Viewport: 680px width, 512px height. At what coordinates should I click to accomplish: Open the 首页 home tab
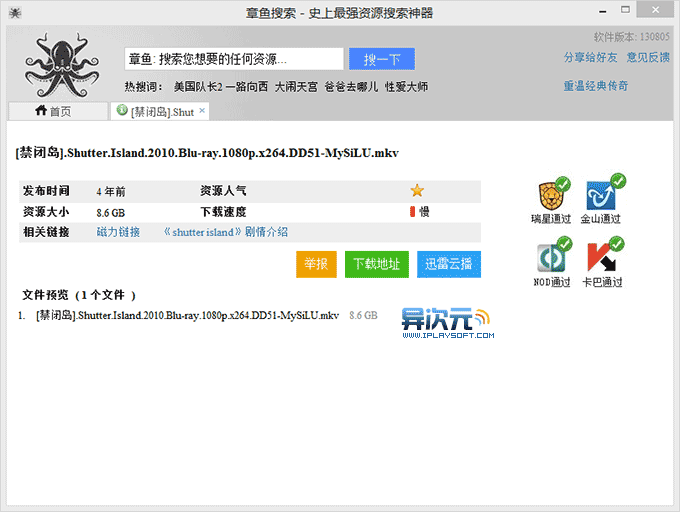(x=58, y=111)
